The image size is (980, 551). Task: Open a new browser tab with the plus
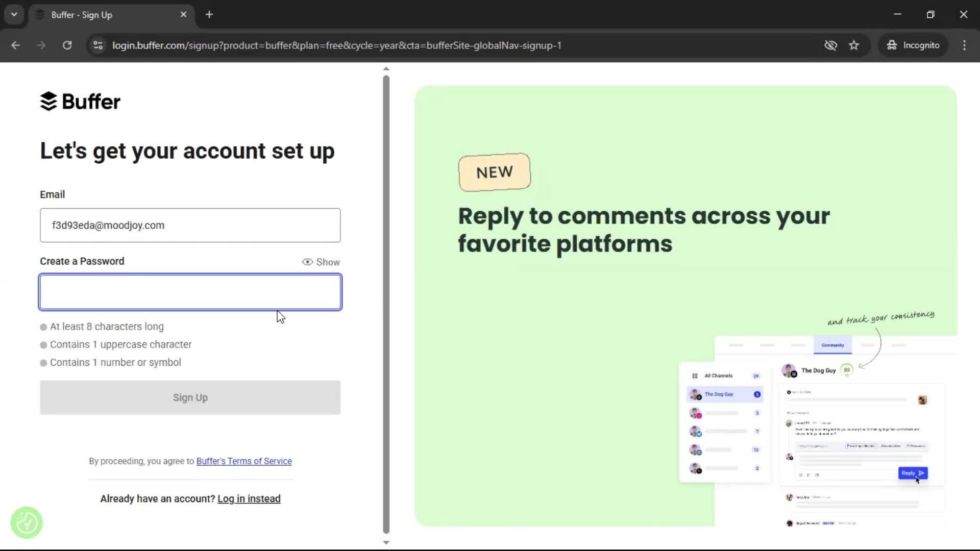coord(209,14)
